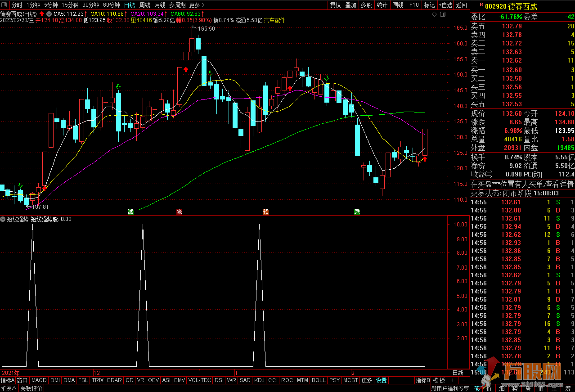Screen dimensions: 575x392
Task: Open the cyan 设置 settings item
Action: tap(382, 380)
